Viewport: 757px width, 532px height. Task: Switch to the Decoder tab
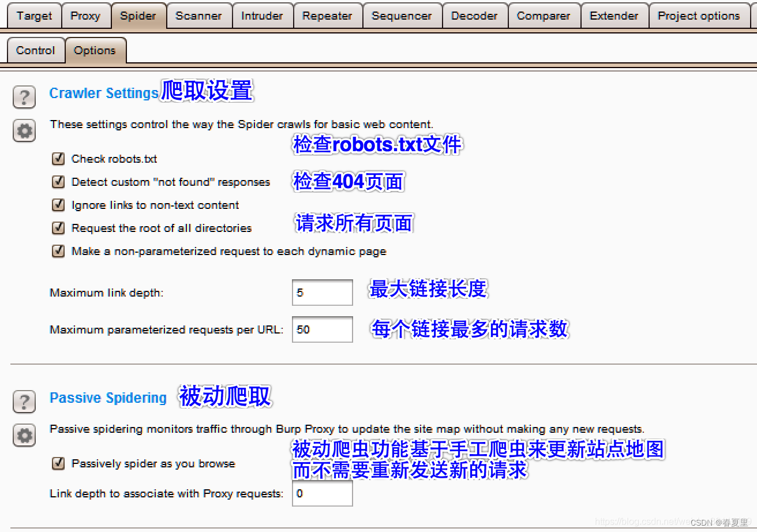(475, 16)
